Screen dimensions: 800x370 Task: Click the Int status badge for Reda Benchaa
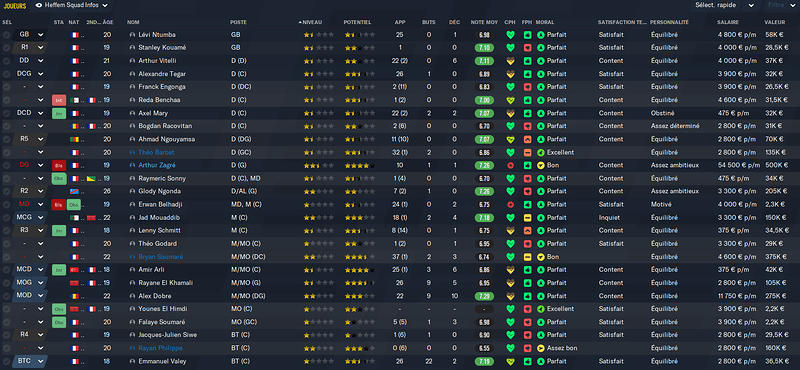pos(59,100)
